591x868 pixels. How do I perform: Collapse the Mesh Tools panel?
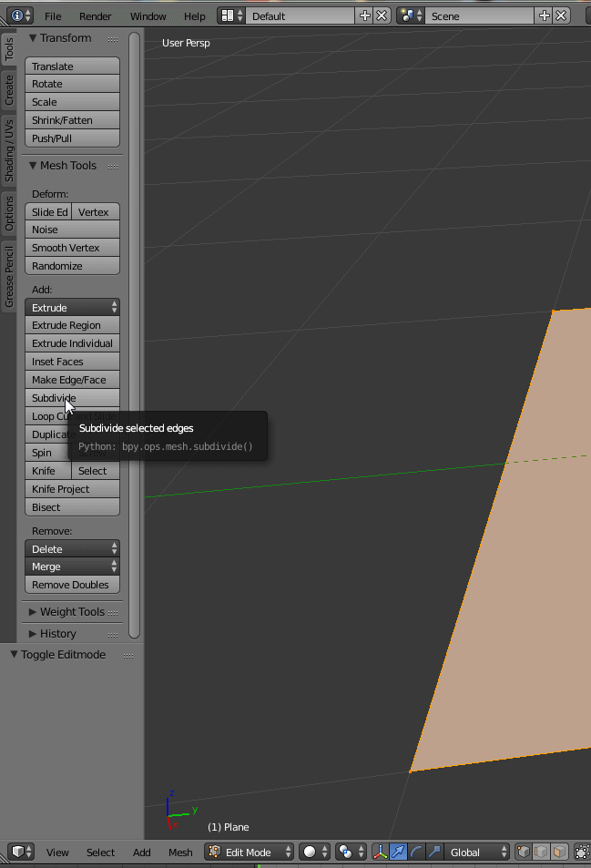click(x=34, y=166)
